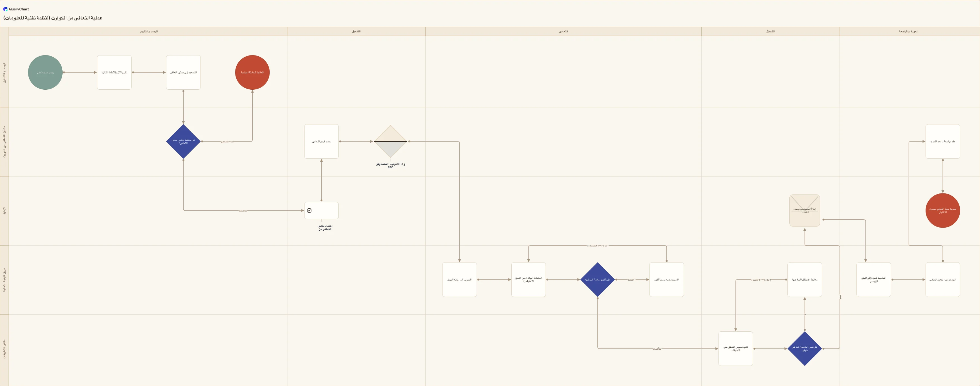Click the الإدارة swimlane row label
This screenshot has height=386, width=980.
coord(5,211)
